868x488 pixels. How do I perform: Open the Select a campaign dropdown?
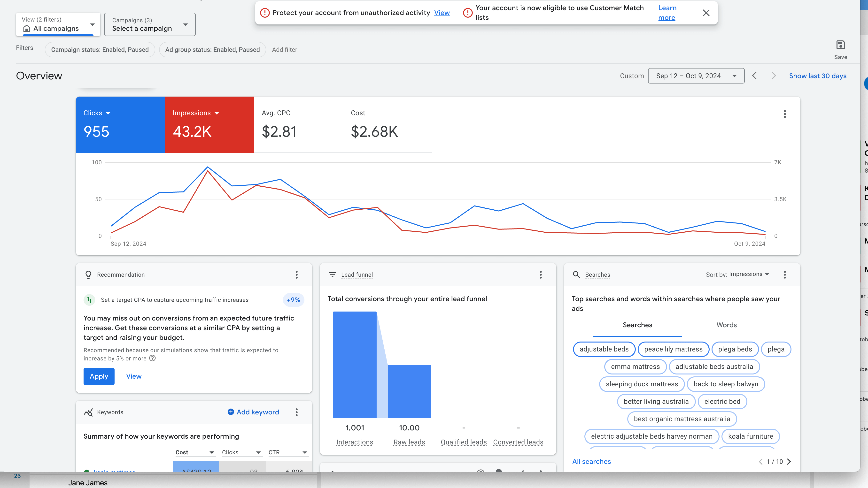[150, 24]
